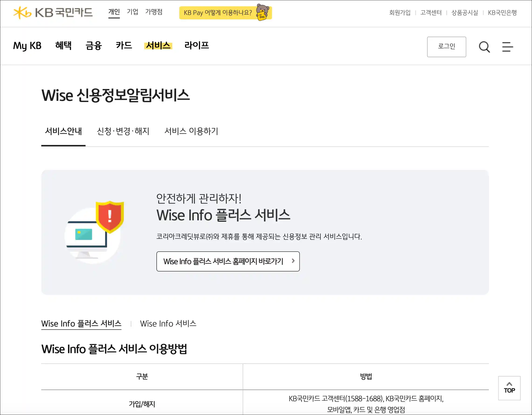Image resolution: width=532 pixels, height=415 pixels.
Task: Click the Wise Info 플러스 서비스 이용방법 heading
Action: click(x=114, y=349)
